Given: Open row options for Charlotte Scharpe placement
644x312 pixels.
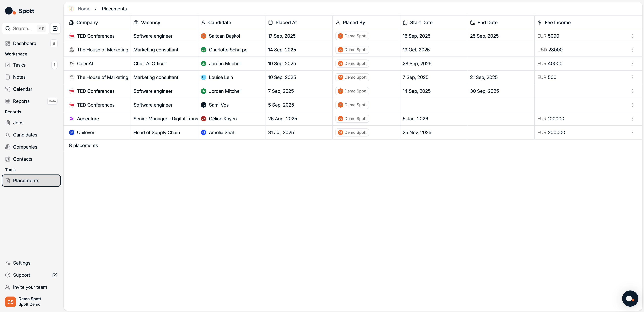Looking at the screenshot, I should click(633, 50).
